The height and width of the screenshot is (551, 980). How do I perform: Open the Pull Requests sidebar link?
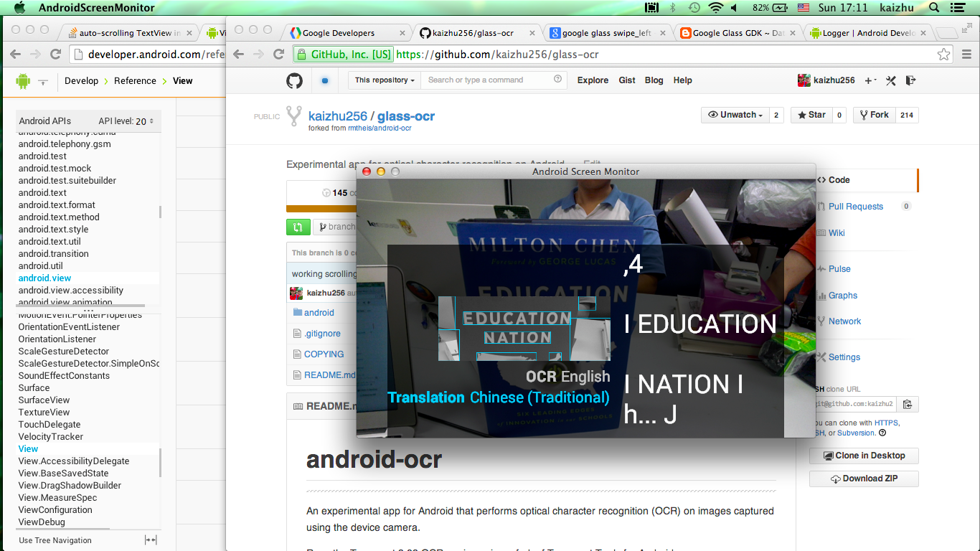[x=856, y=206]
